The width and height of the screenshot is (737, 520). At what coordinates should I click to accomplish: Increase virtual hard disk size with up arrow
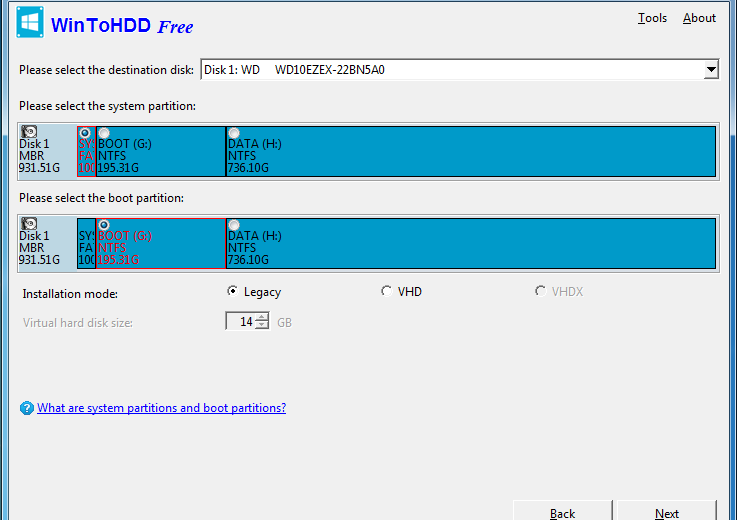coord(262,317)
